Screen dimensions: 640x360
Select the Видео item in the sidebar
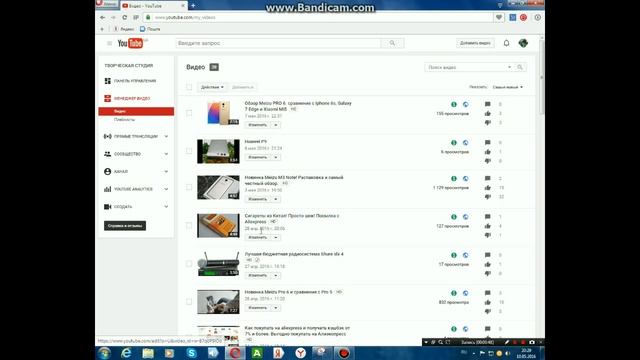(136, 111)
